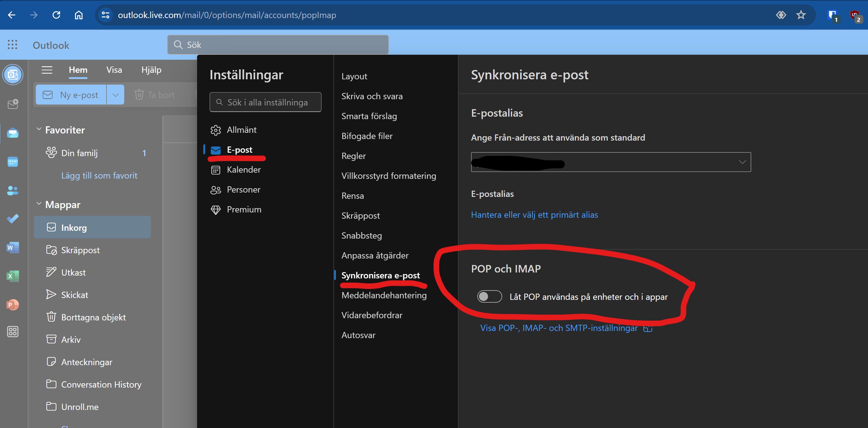This screenshot has height=428, width=868.
Task: Enable POP for devices and apps toggle
Action: [489, 296]
